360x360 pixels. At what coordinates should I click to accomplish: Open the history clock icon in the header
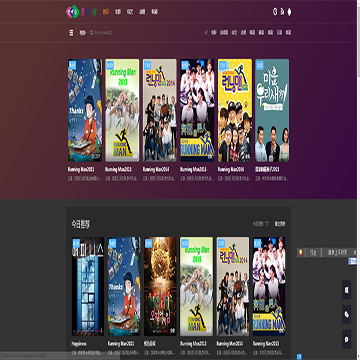(x=275, y=12)
